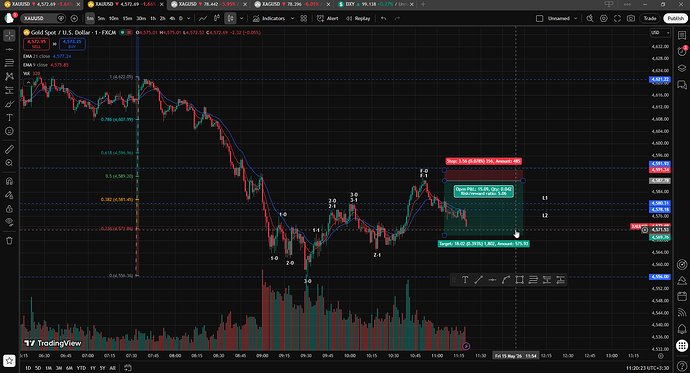Select the 5m timeframe
The height and width of the screenshot is (373, 690).
[101, 18]
